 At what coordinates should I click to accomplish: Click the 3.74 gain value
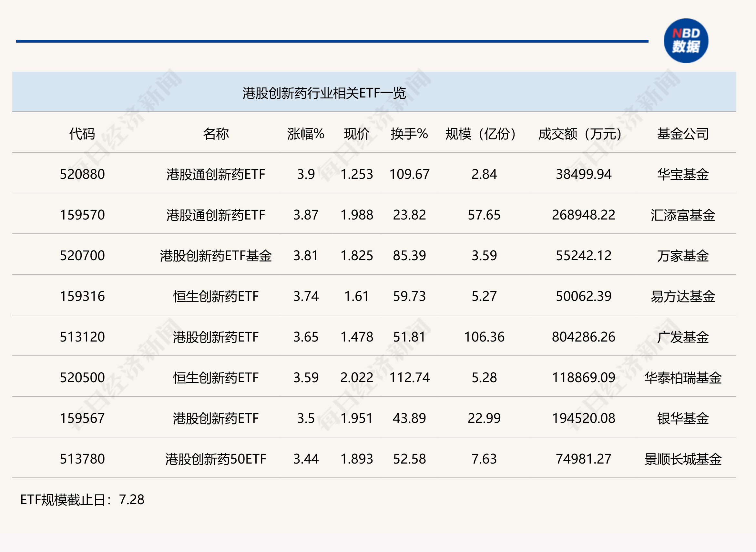306,296
